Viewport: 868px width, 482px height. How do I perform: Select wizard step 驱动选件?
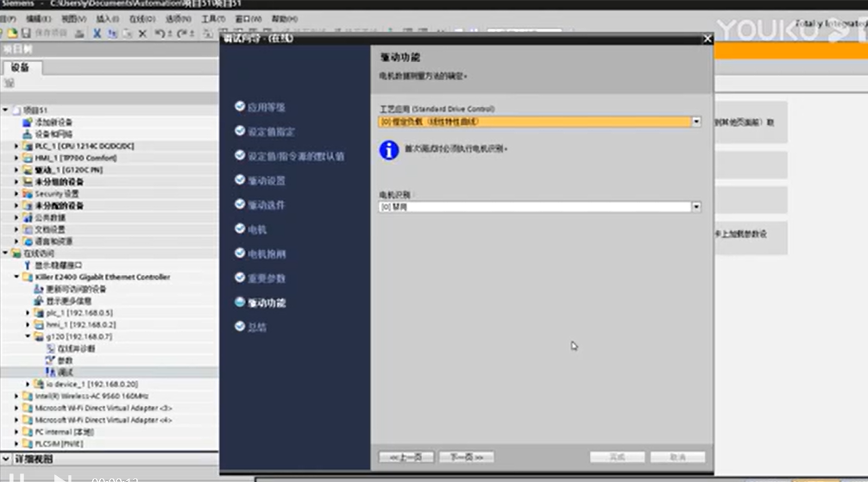(266, 204)
